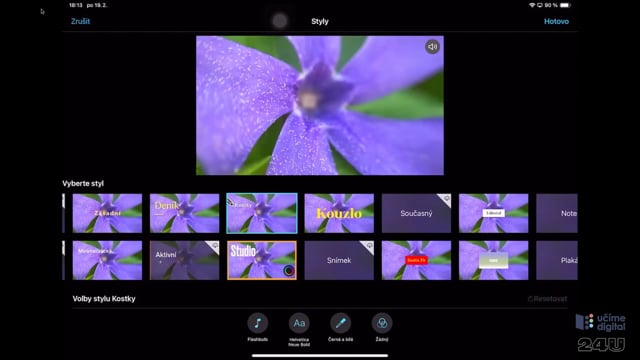Select the partially visible Note style
640x360 pixels.
coord(557,213)
